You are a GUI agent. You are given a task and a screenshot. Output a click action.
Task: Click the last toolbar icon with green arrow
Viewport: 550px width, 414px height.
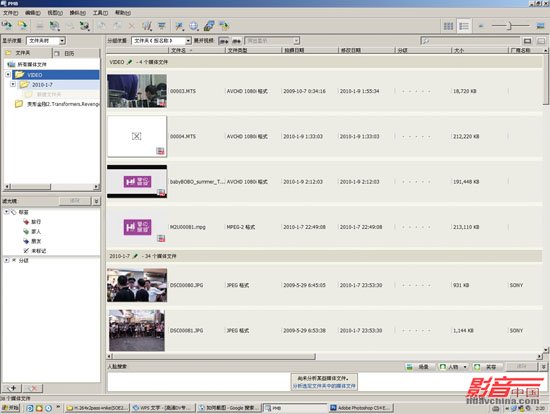click(224, 26)
